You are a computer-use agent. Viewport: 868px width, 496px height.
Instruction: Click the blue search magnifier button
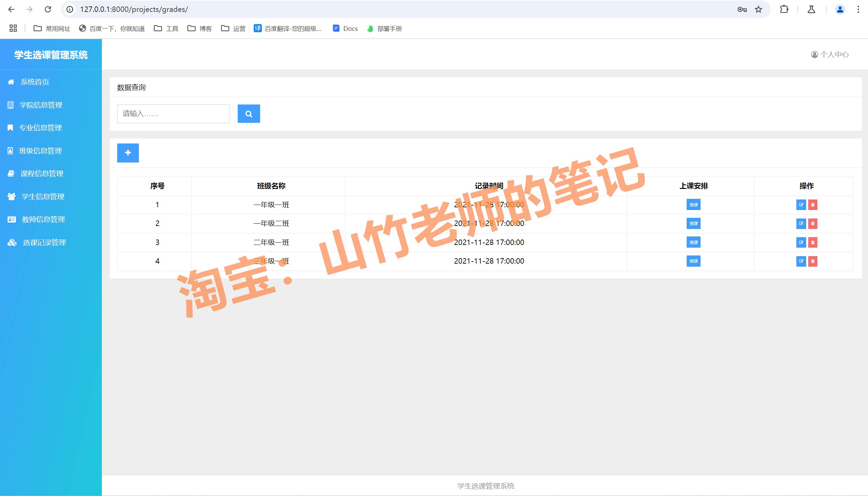[x=249, y=114]
